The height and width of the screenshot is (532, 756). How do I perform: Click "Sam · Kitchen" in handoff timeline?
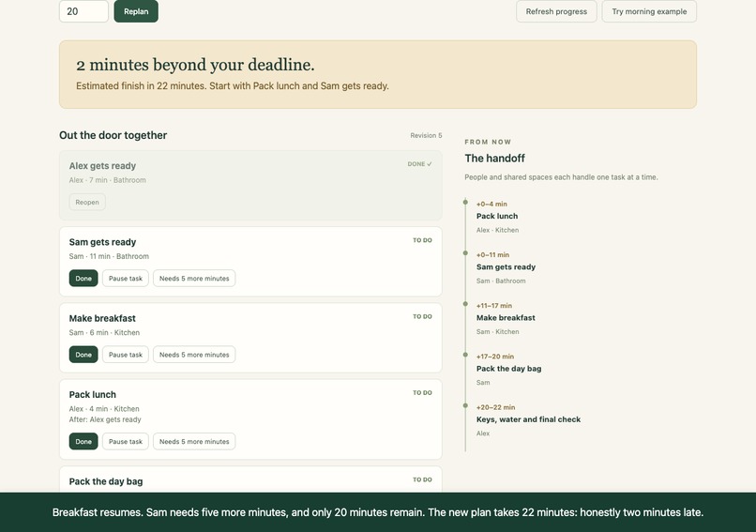pyautogui.click(x=497, y=332)
